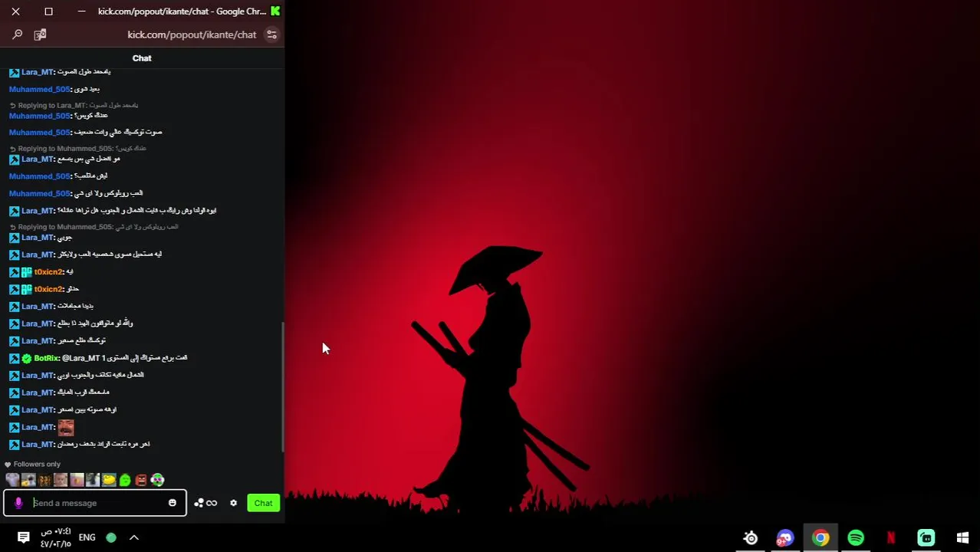
Task: Click the Followers only indicator
Action: [x=32, y=464]
